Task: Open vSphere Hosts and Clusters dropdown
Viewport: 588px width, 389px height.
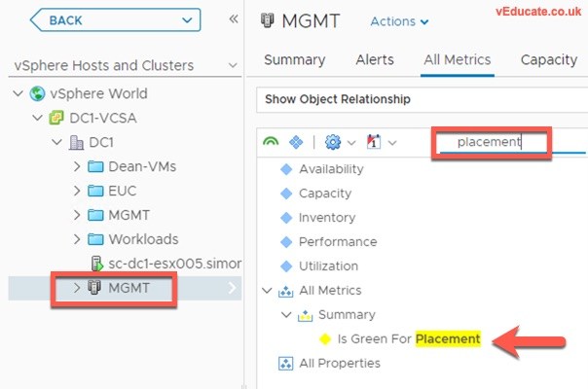Action: tap(233, 66)
